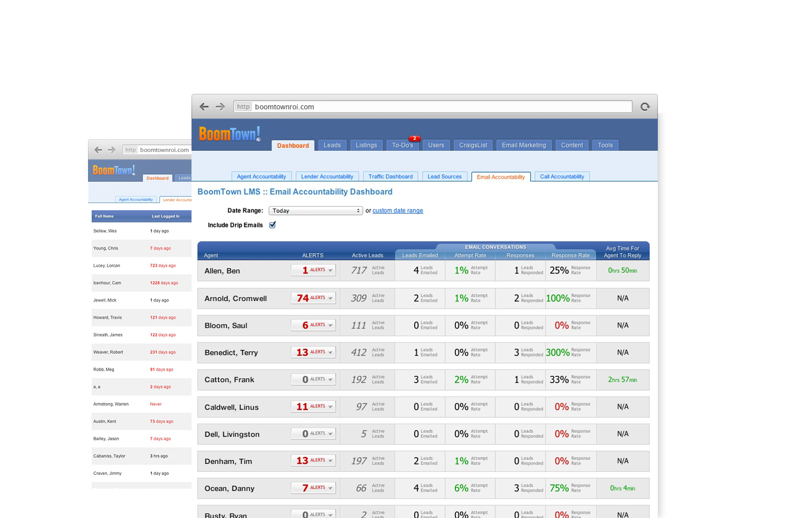The width and height of the screenshot is (812, 518).
Task: Expand Danny Ocean's 7 alerts dropdown
Action: [x=313, y=487]
